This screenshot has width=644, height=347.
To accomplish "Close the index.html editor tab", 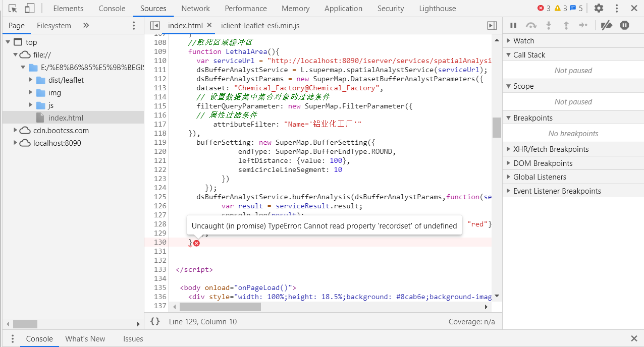I will pyautogui.click(x=209, y=25).
